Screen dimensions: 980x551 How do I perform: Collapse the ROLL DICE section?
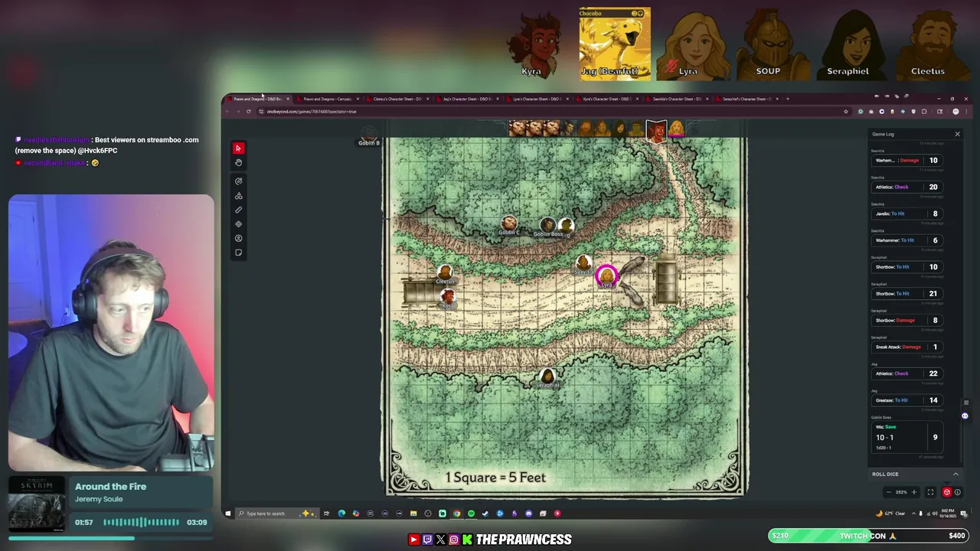pos(955,474)
